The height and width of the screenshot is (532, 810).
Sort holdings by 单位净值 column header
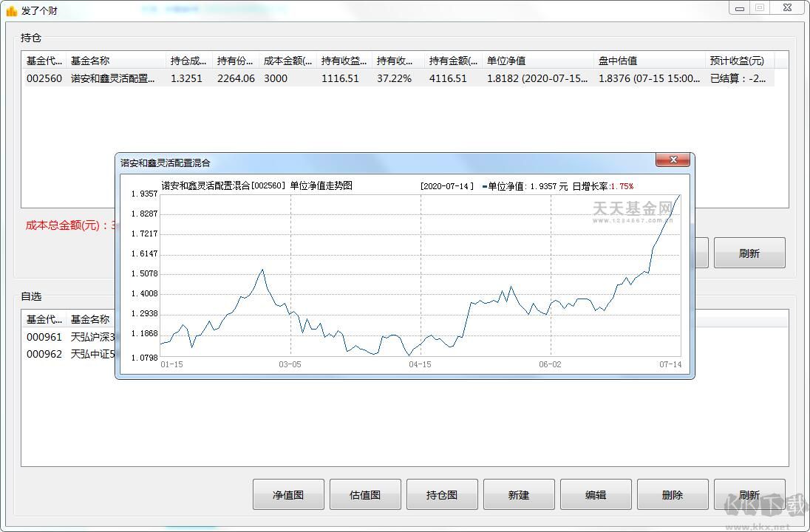point(537,61)
